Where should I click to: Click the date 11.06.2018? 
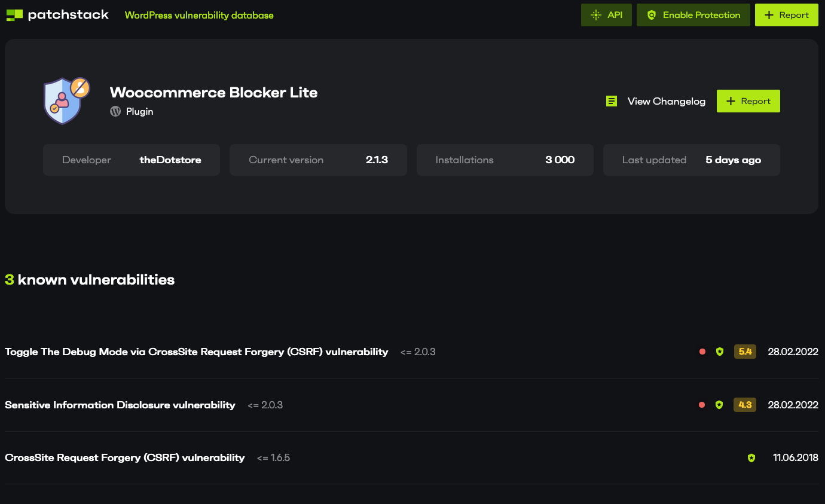796,457
